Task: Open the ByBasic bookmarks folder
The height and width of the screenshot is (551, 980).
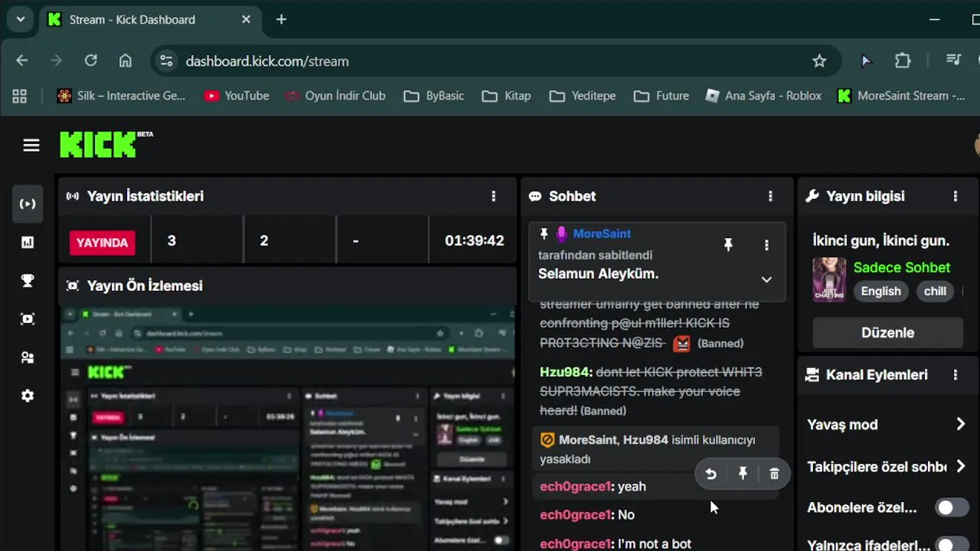Action: (434, 96)
